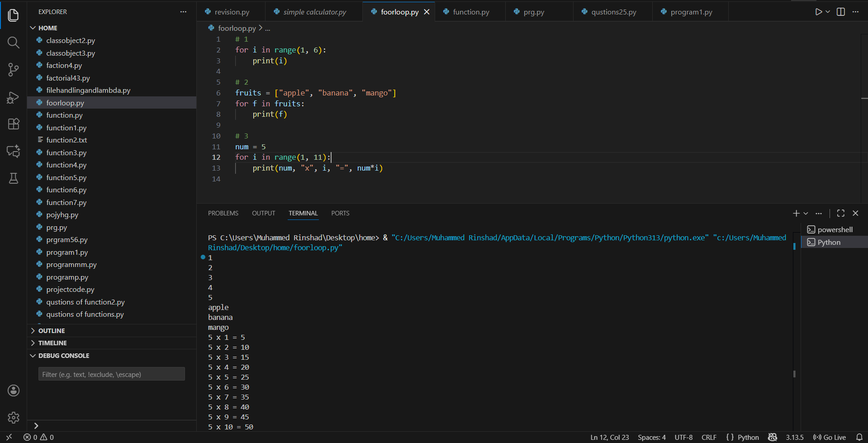The height and width of the screenshot is (443, 868).
Task: Click the Debug Console filter input
Action: point(111,374)
